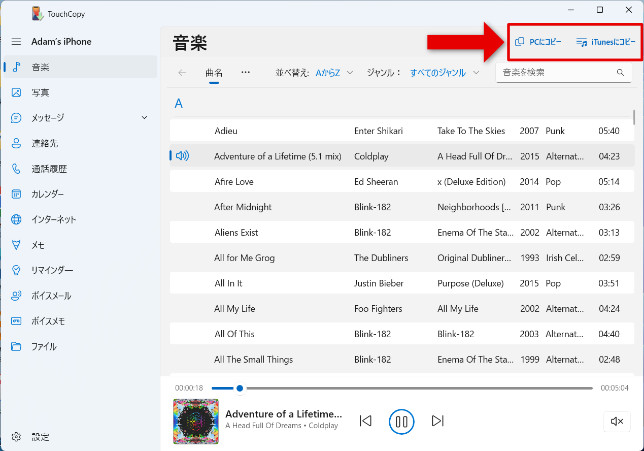Click the playback progress slider handle

coord(240,388)
